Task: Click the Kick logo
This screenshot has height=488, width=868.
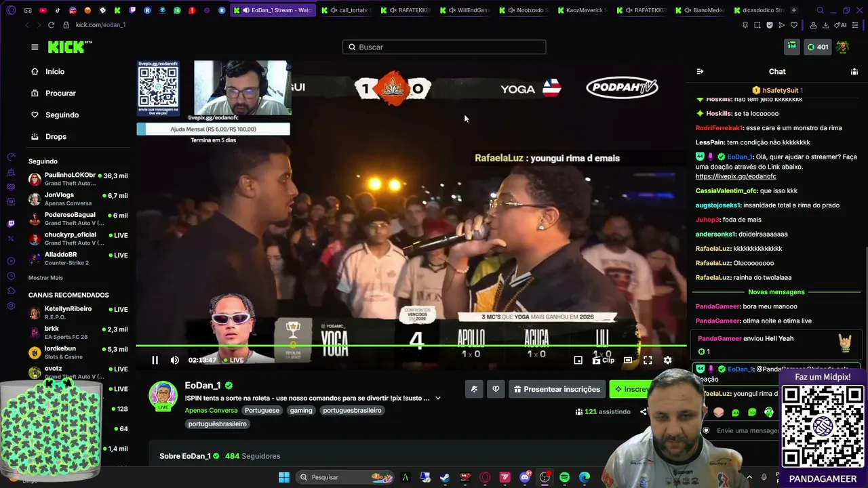Action: click(x=70, y=47)
